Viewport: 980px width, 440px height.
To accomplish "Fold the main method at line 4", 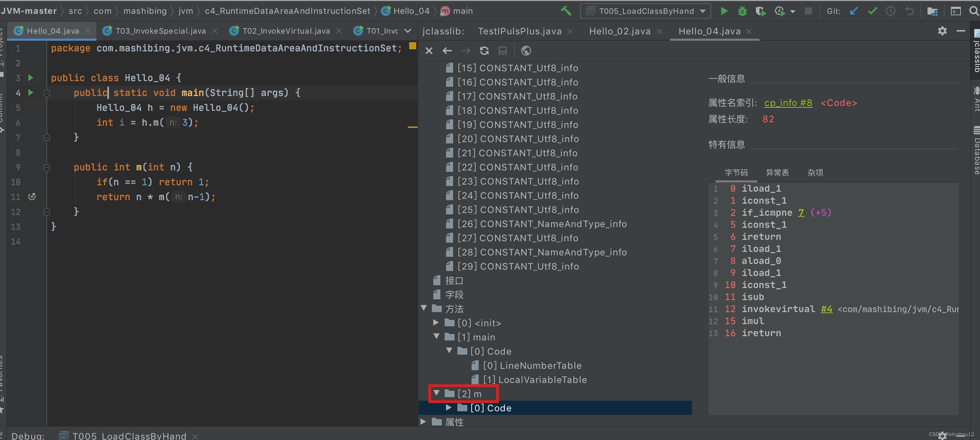I will point(47,93).
